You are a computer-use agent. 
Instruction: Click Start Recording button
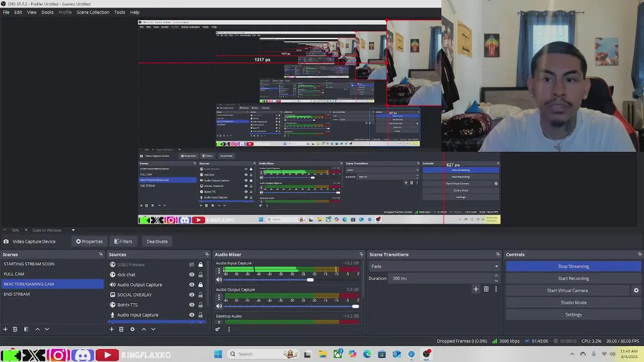[x=574, y=279]
